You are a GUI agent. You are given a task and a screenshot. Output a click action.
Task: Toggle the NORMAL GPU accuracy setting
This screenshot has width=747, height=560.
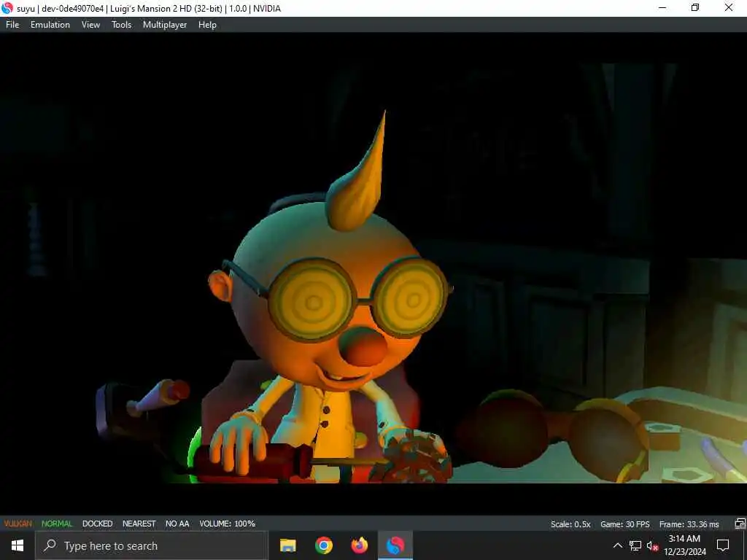(x=57, y=524)
